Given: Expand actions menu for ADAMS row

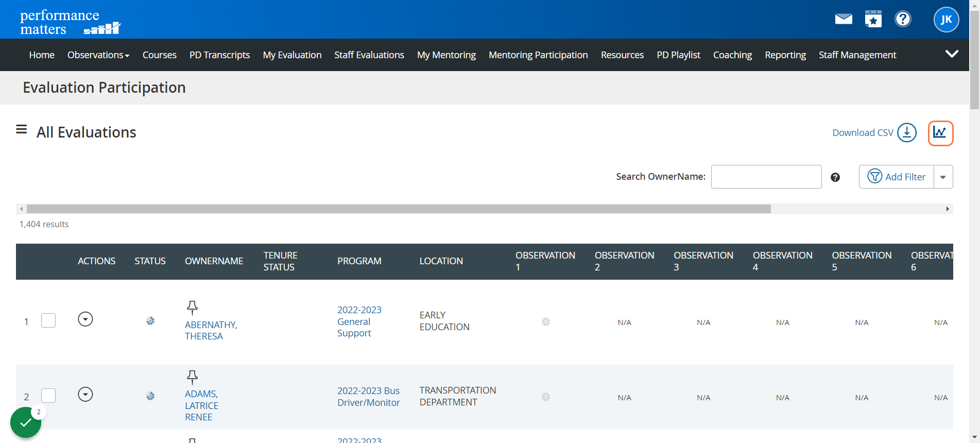Looking at the screenshot, I should 85,395.
